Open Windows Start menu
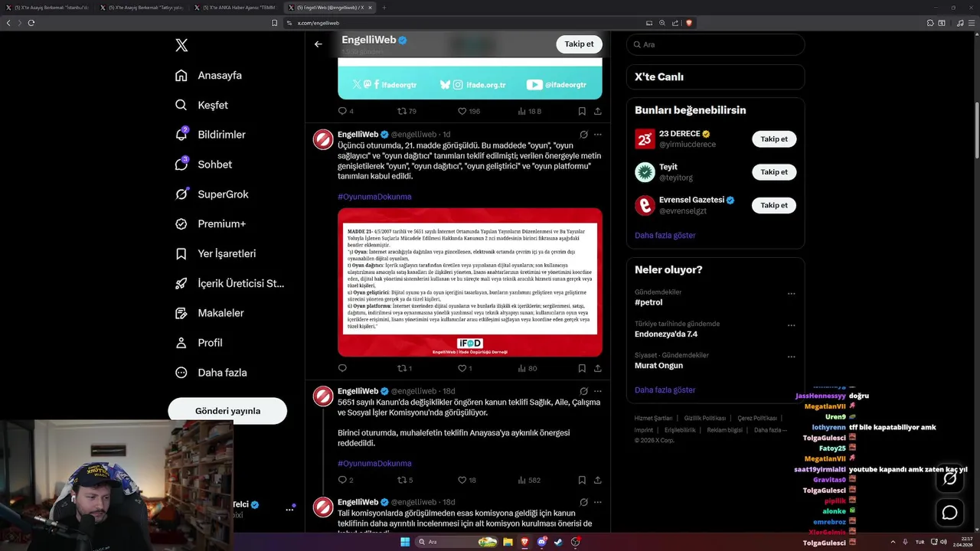The width and height of the screenshot is (980, 551). [x=405, y=542]
